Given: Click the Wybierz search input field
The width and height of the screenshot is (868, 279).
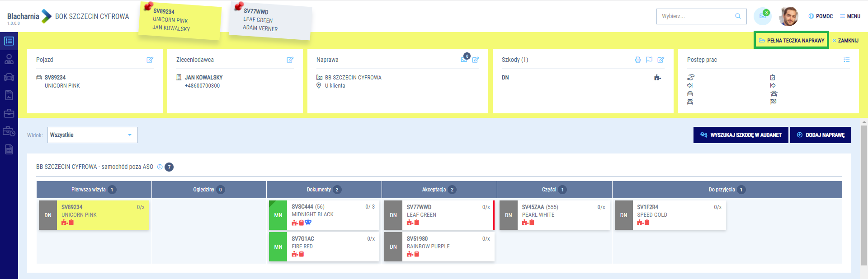Looking at the screenshot, I should click(x=696, y=16).
